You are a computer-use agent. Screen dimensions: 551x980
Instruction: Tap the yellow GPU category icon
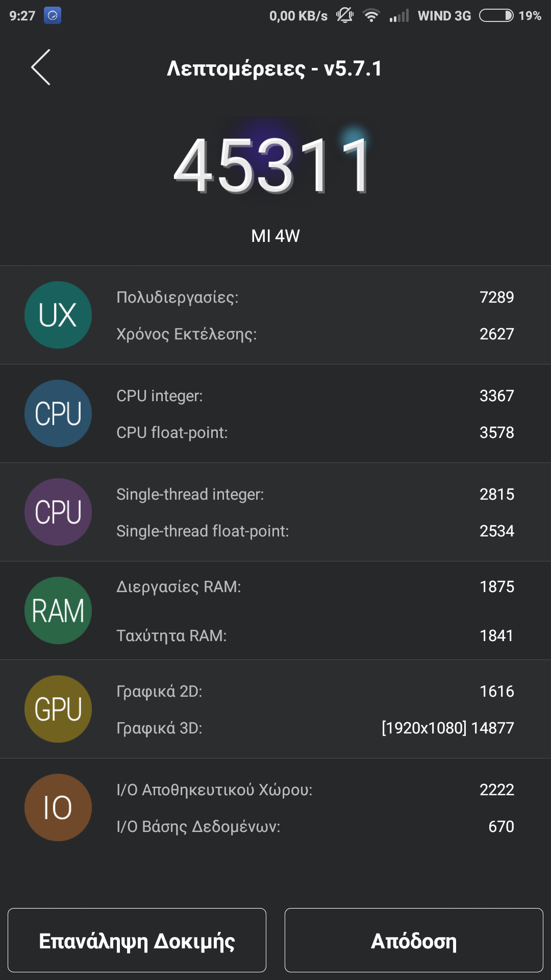point(58,709)
